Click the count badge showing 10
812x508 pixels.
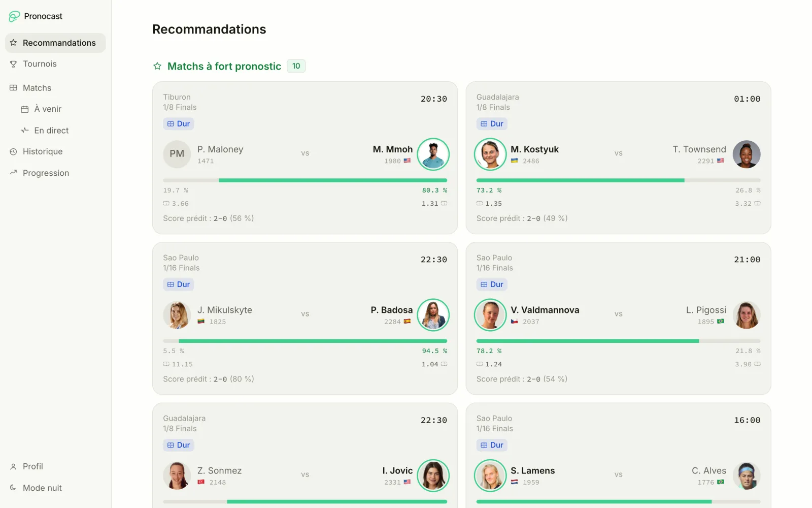click(x=296, y=66)
